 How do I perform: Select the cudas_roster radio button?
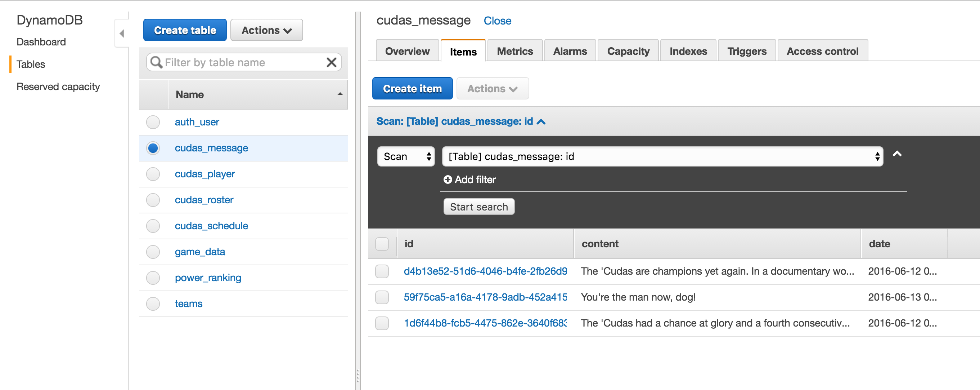[x=153, y=200]
